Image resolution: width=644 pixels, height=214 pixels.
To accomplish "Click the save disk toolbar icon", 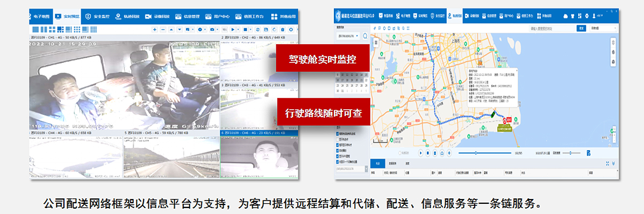I will 266,30.
